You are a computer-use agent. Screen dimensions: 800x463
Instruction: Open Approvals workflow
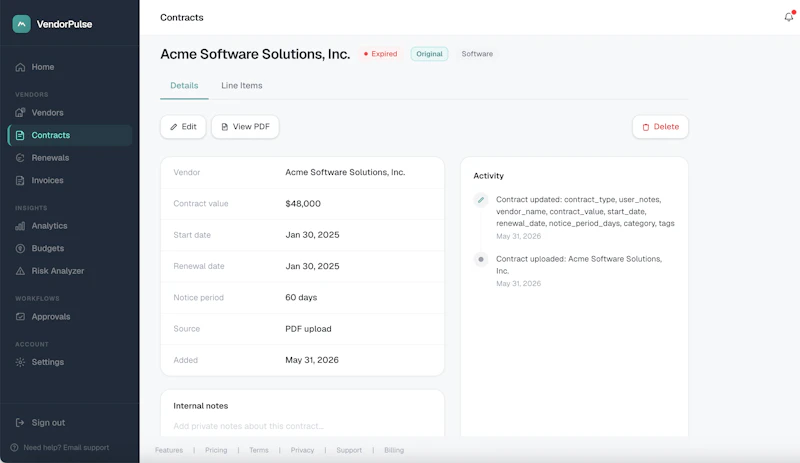pos(70,316)
